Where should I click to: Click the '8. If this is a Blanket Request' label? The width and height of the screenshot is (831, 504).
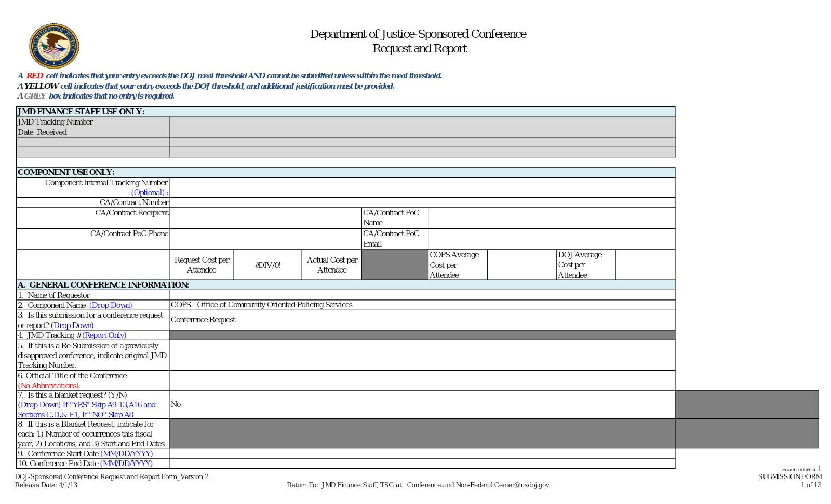(91, 433)
